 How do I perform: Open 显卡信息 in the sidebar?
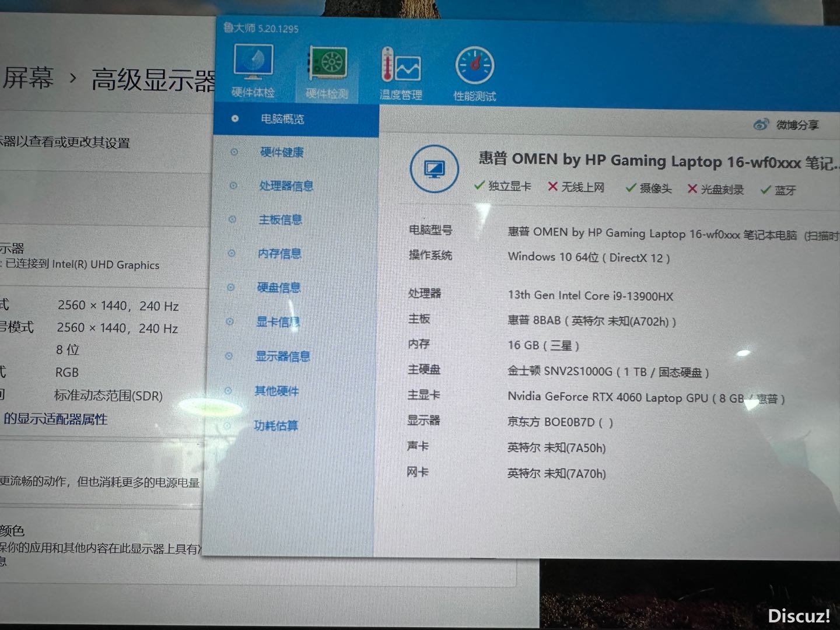pos(278,322)
